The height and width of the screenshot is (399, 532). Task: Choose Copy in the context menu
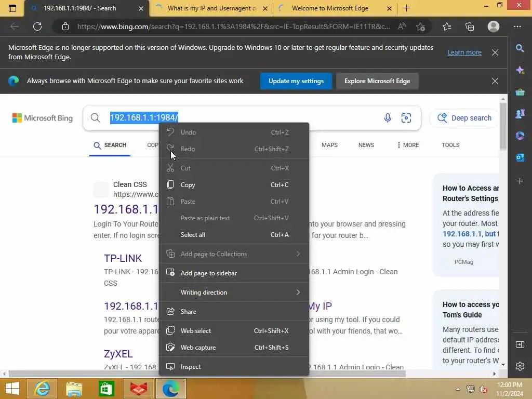[x=234, y=184]
